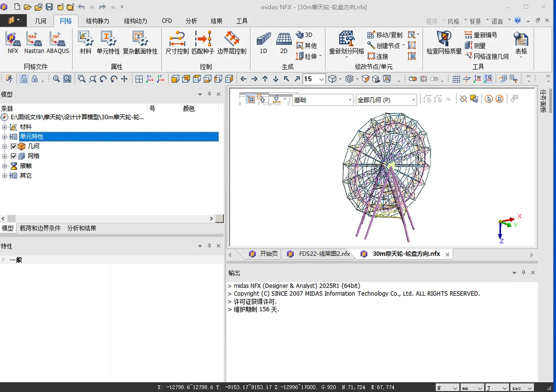Screen dimensions: 556x392
Task: Select the 尺寸控制 size control tool
Action: [177, 43]
